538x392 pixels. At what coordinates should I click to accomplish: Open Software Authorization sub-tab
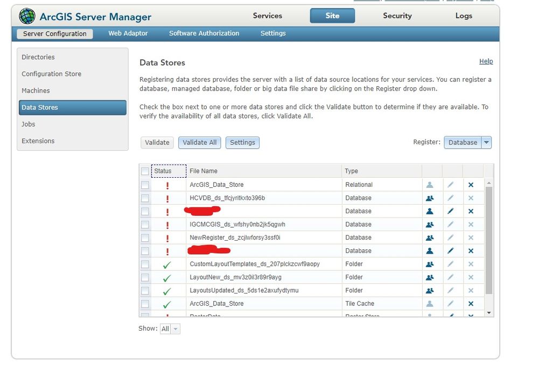(x=204, y=33)
